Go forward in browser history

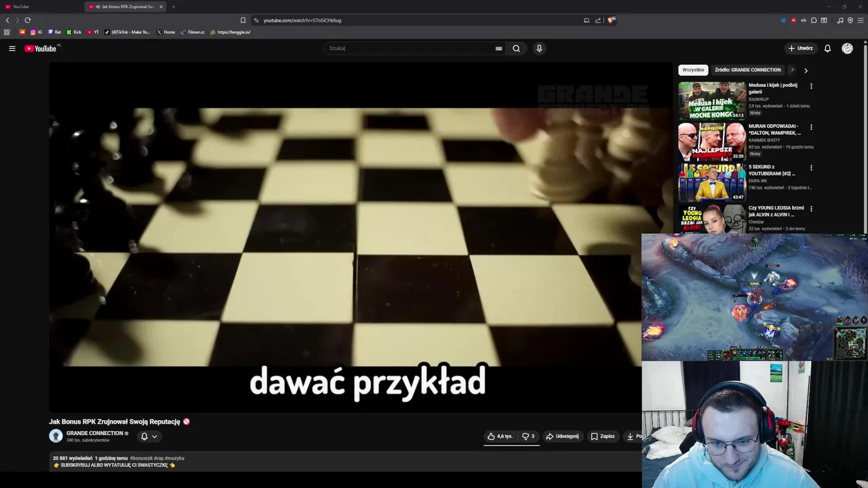[18, 20]
